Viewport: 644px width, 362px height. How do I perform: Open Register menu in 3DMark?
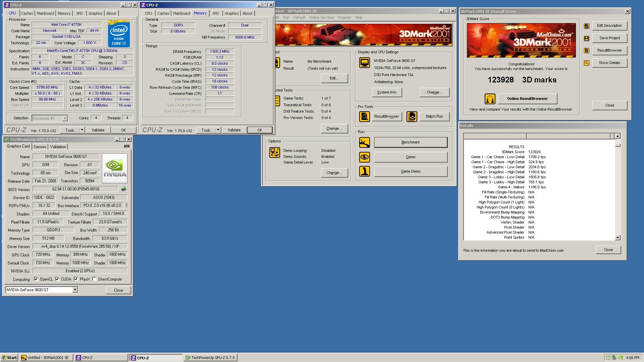[x=344, y=17]
